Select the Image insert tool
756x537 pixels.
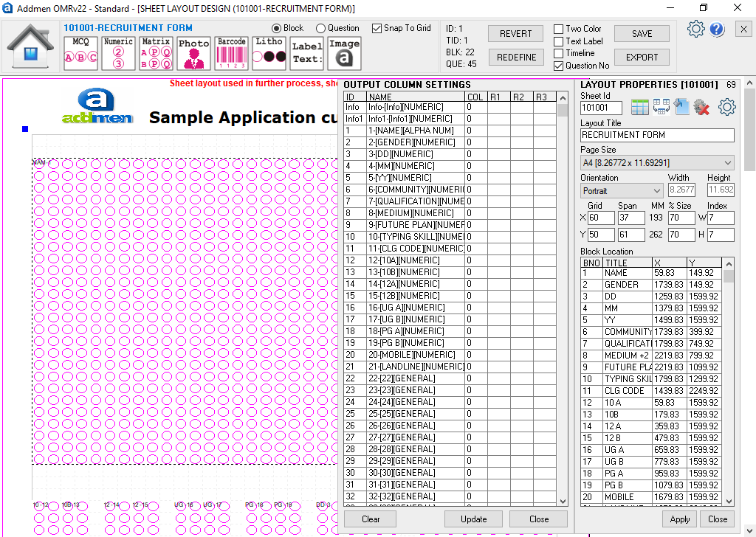[344, 53]
